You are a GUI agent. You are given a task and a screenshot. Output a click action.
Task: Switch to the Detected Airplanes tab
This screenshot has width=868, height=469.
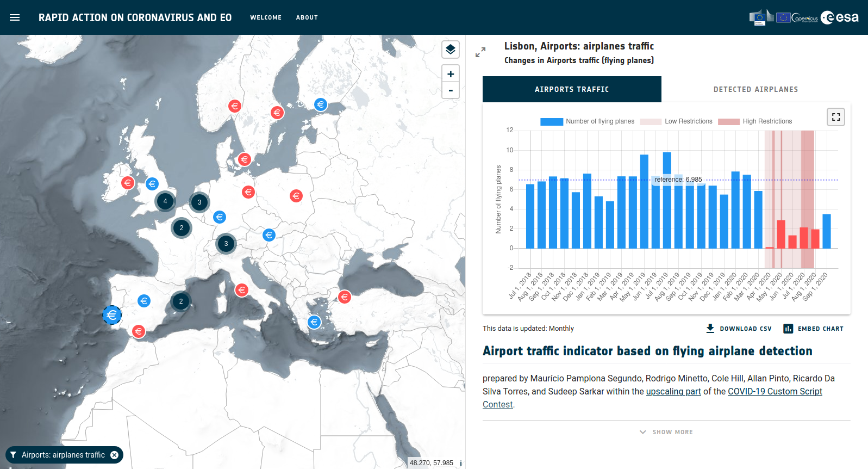tap(755, 89)
